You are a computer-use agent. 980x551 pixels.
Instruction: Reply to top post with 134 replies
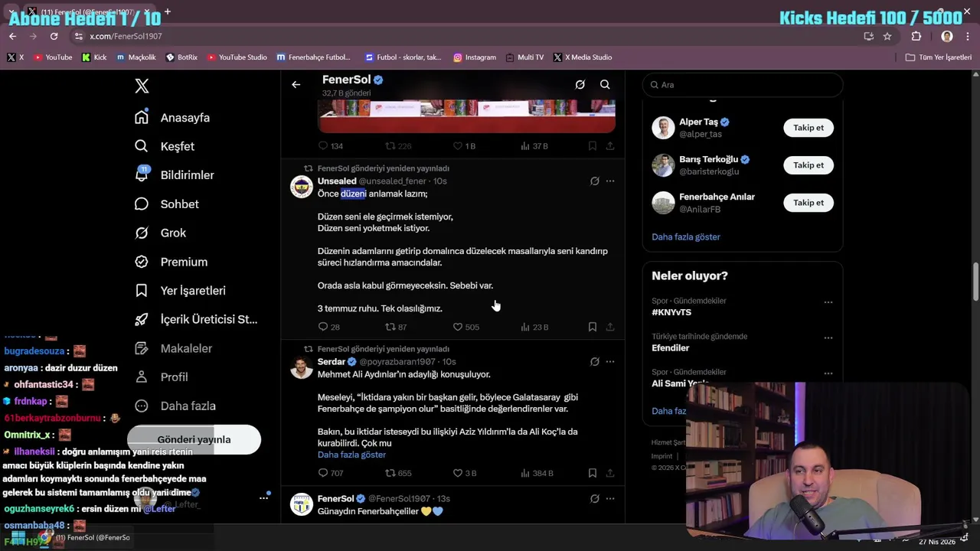point(330,146)
